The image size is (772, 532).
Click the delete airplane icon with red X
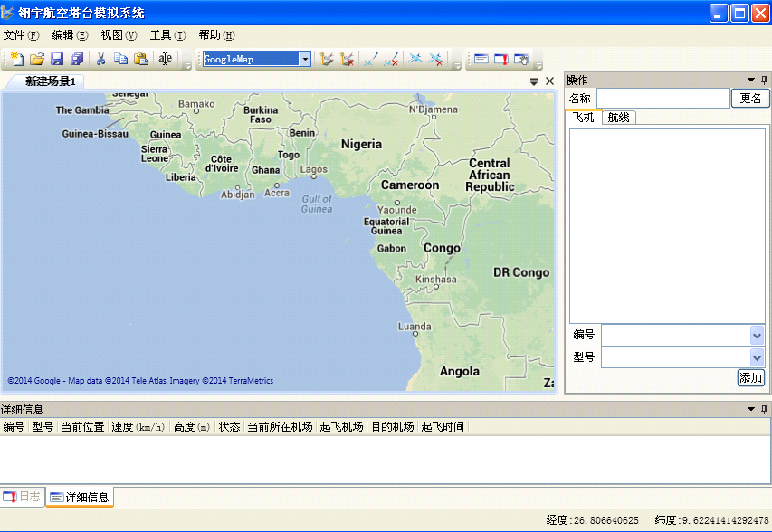click(x=435, y=59)
